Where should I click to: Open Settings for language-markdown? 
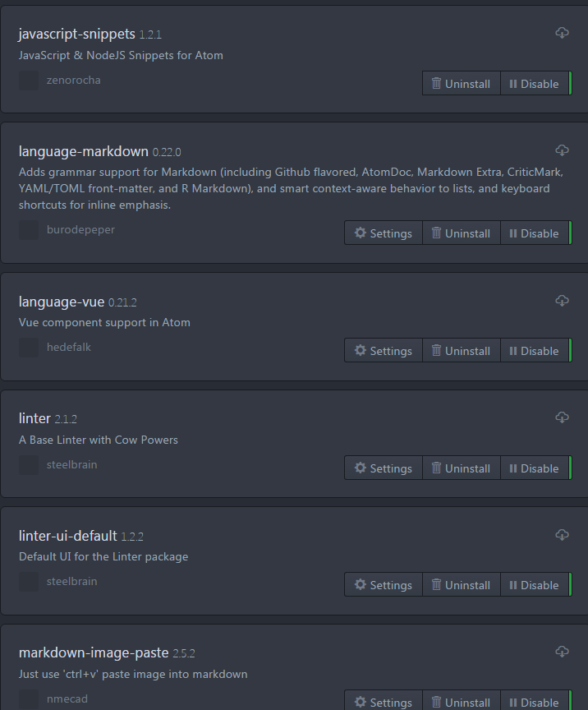384,233
